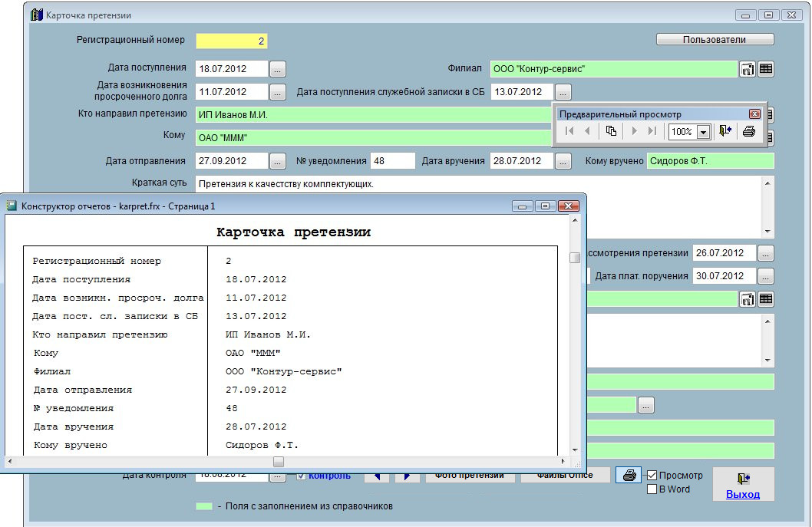This screenshot has height=527, width=812.
Task: Open date picker for Дата вручения
Action: [563, 161]
